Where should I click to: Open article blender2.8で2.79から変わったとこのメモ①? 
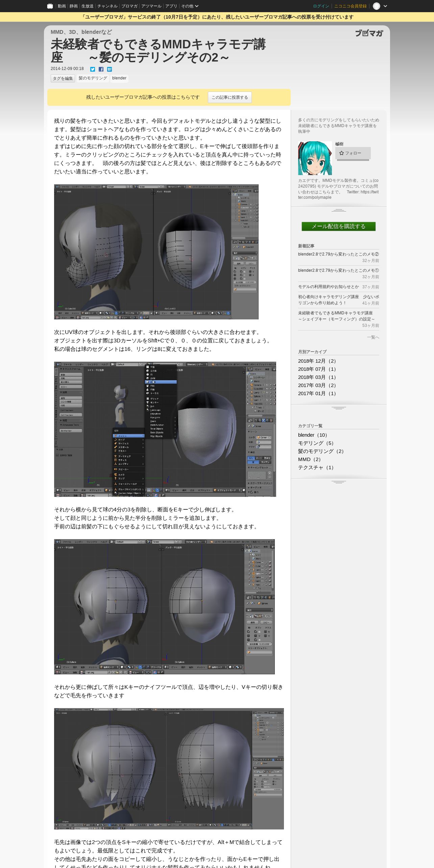pos(338,270)
